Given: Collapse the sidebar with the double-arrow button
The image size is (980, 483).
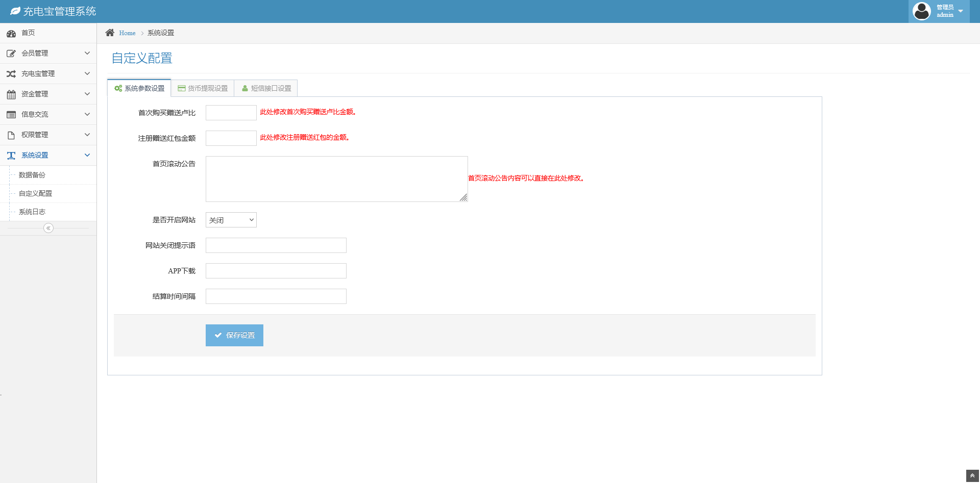Looking at the screenshot, I should pyautogui.click(x=48, y=228).
